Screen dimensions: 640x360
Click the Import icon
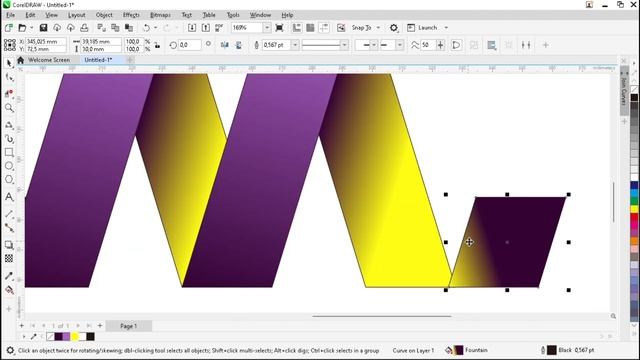click(192, 28)
